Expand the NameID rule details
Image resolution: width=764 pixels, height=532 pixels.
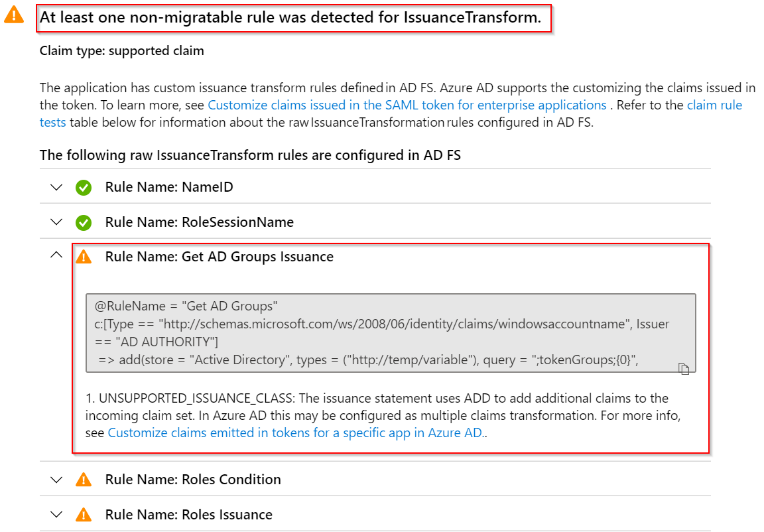pyautogui.click(x=56, y=187)
